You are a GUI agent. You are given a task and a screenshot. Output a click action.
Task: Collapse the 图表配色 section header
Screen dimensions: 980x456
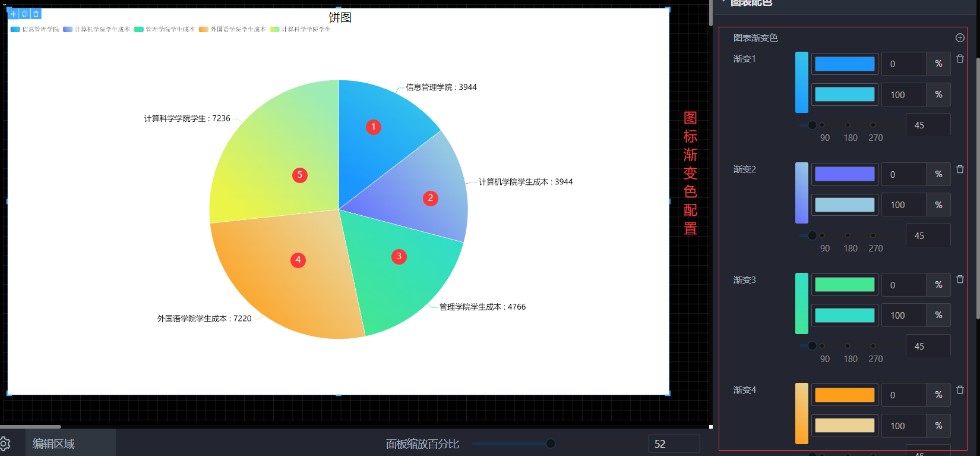751,3
